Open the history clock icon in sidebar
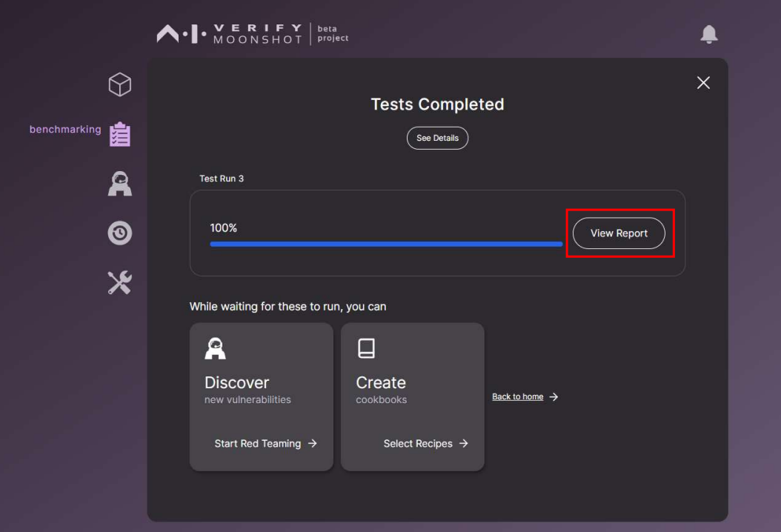Image resolution: width=781 pixels, height=532 pixels. 120,233
